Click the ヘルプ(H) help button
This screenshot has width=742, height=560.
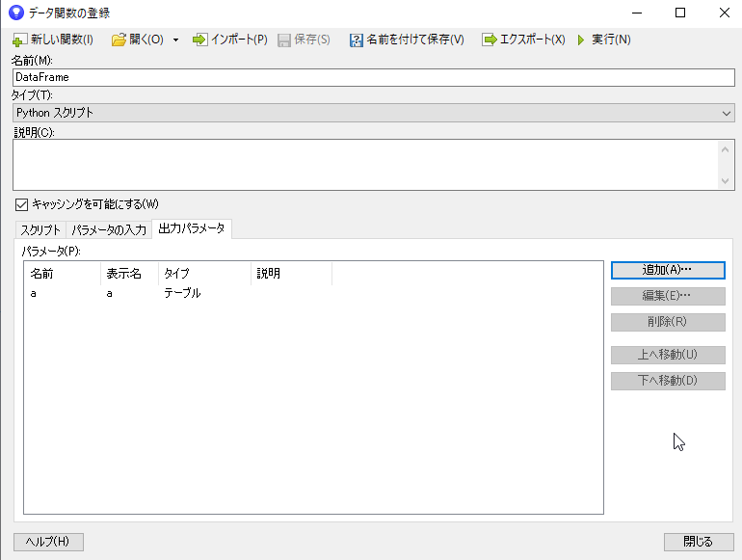point(48,542)
